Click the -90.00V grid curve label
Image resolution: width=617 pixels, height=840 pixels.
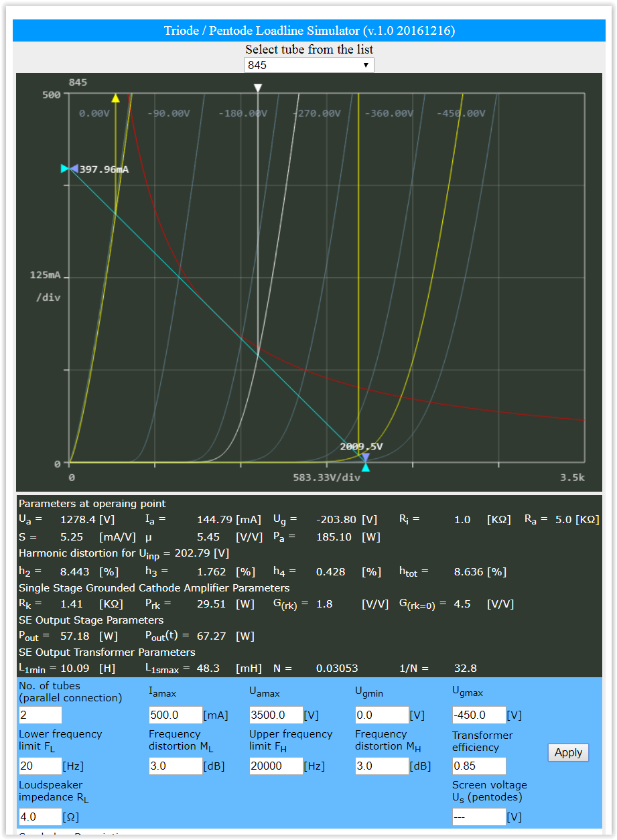pyautogui.click(x=168, y=113)
